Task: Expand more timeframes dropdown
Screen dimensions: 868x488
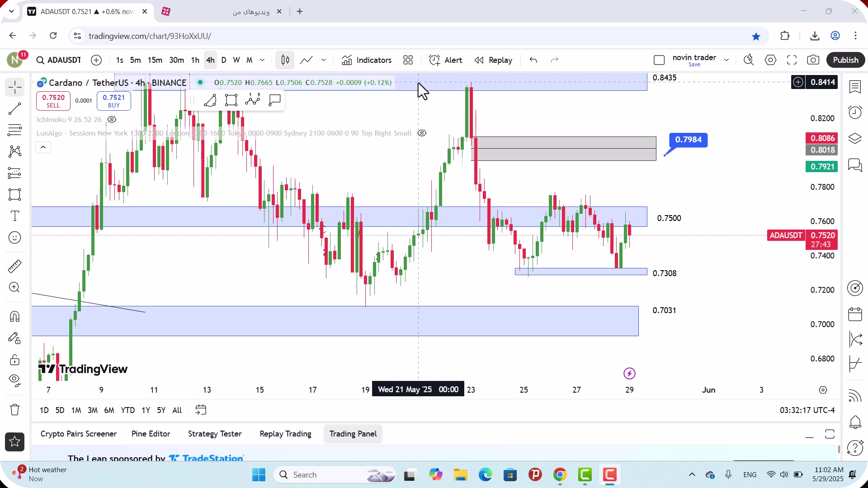Action: tap(262, 60)
